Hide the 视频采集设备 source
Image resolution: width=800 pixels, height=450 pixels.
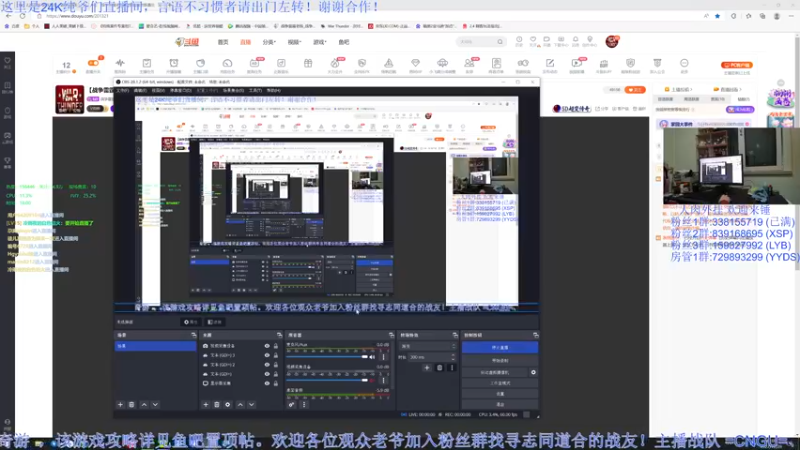click(267, 346)
